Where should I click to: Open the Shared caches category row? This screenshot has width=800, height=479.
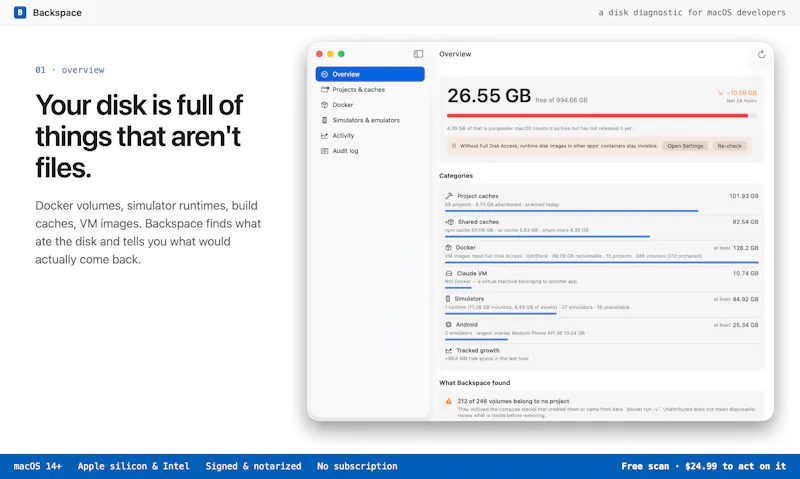click(602, 226)
